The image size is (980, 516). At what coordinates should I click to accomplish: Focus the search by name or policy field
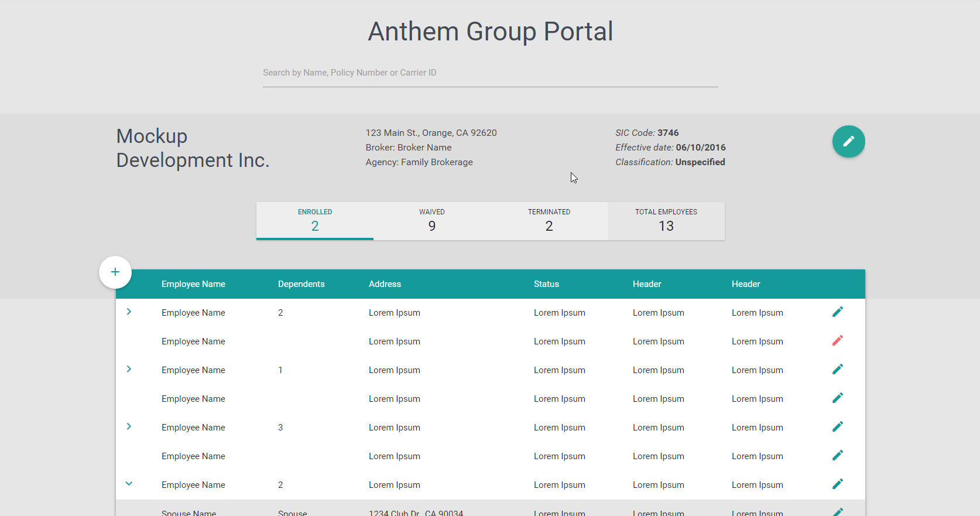pos(491,73)
